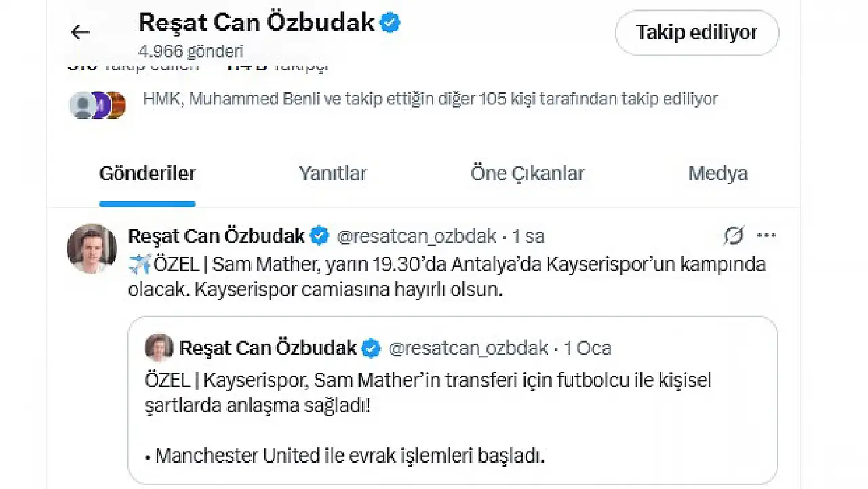Click the verified badge in the quoted tweet
868x489 pixels.
[x=371, y=349]
